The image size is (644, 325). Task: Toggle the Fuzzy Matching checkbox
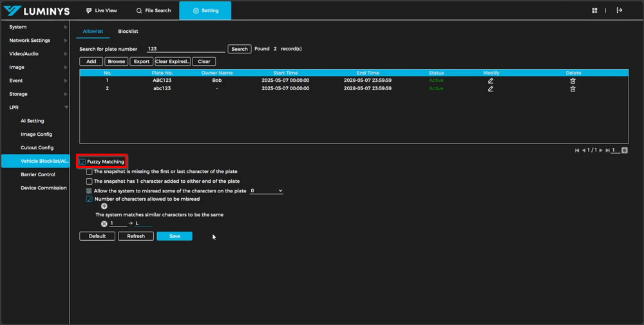(83, 162)
